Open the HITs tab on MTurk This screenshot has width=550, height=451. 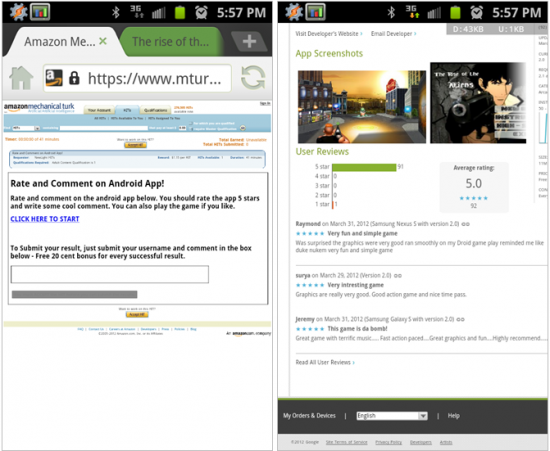pos(127,110)
